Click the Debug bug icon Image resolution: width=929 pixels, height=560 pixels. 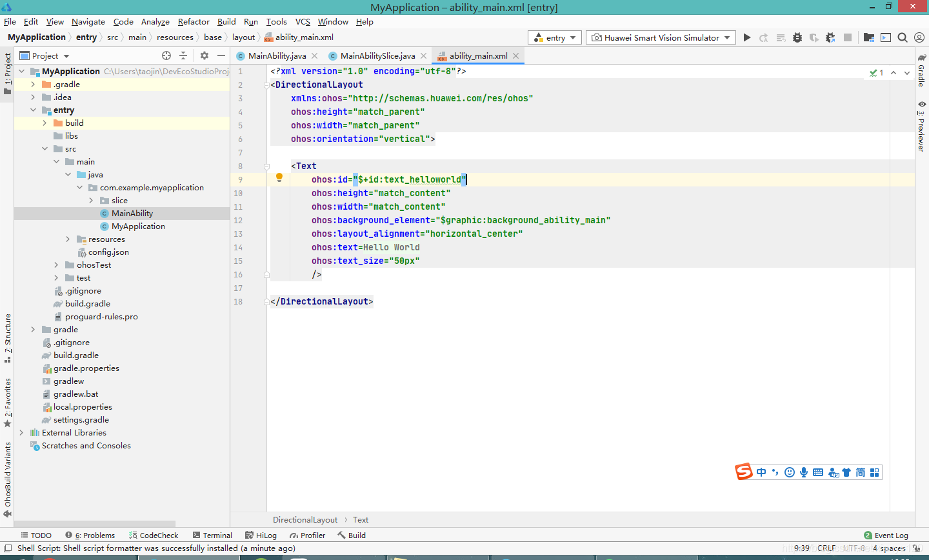coord(797,37)
